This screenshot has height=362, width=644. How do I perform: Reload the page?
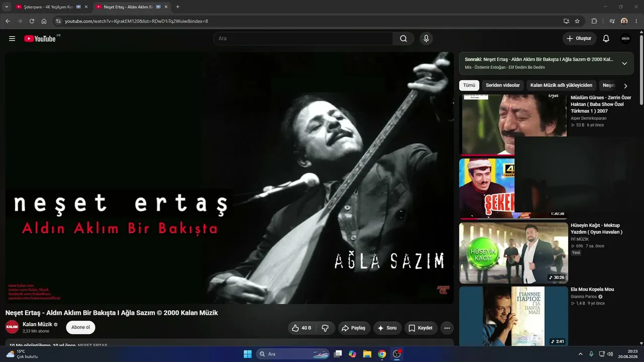tap(32, 21)
